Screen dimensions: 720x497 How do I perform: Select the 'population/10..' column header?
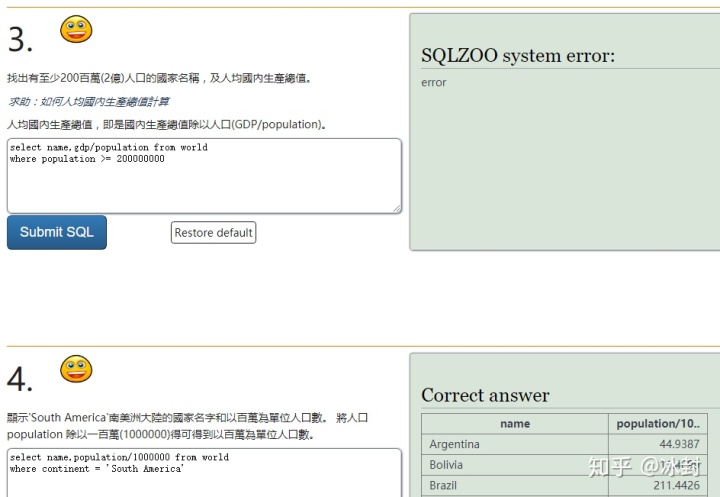(658, 424)
